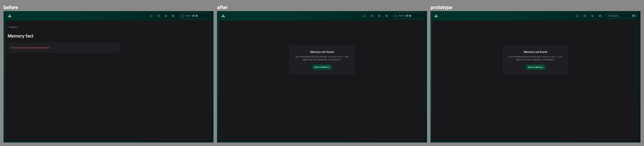The height and width of the screenshot is (146, 644).
Task: Select 'No memory entry named forgotten-fact' error text
Action: point(30,48)
